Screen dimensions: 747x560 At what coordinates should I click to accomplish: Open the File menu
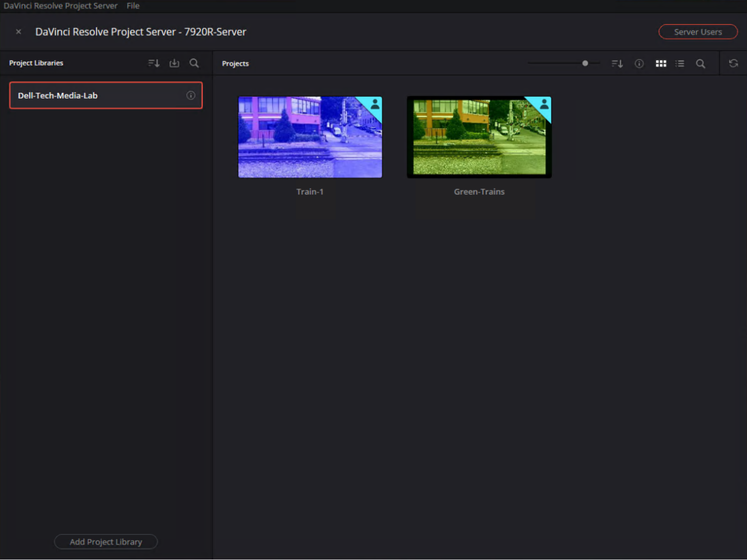point(133,6)
